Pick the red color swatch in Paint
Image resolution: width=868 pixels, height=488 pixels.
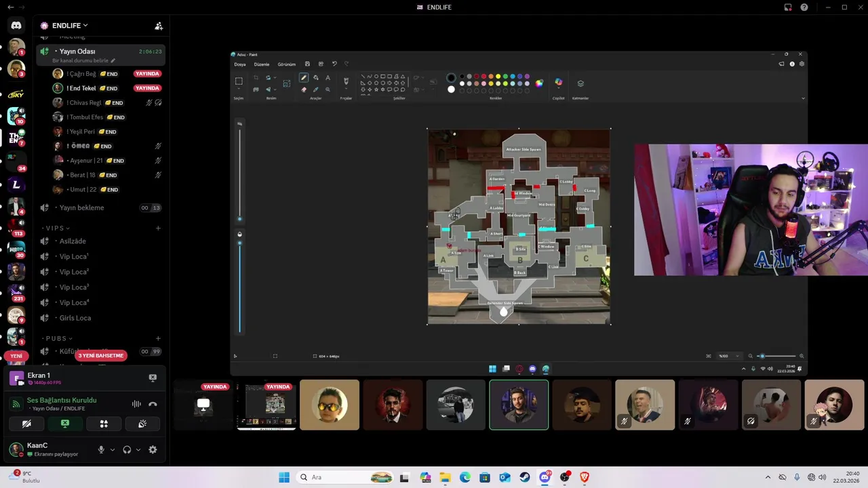click(484, 77)
